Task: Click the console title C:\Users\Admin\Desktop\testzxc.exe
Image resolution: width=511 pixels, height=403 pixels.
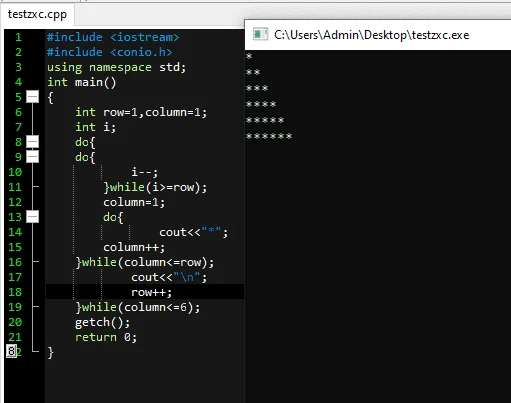Action: (x=371, y=35)
